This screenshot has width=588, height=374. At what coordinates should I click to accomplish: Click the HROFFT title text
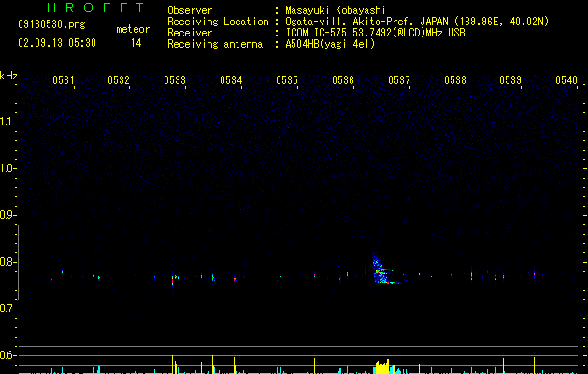pyautogui.click(x=96, y=7)
